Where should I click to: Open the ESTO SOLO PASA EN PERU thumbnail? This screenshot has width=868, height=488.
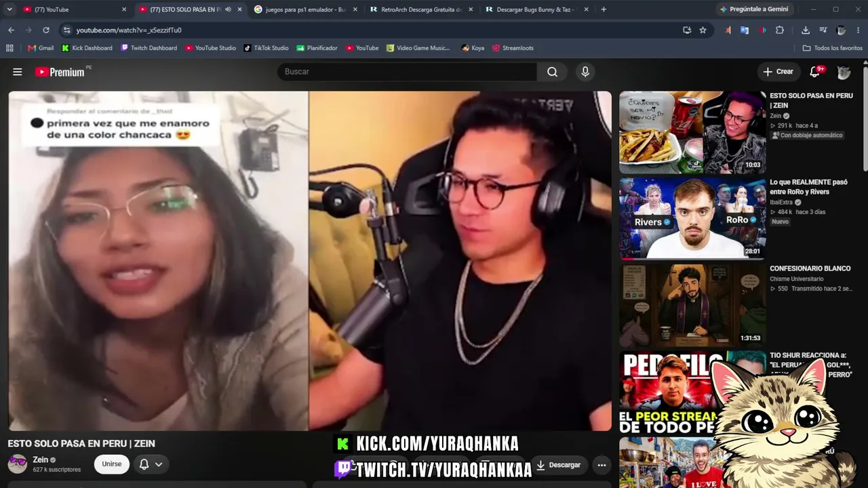[x=692, y=132]
